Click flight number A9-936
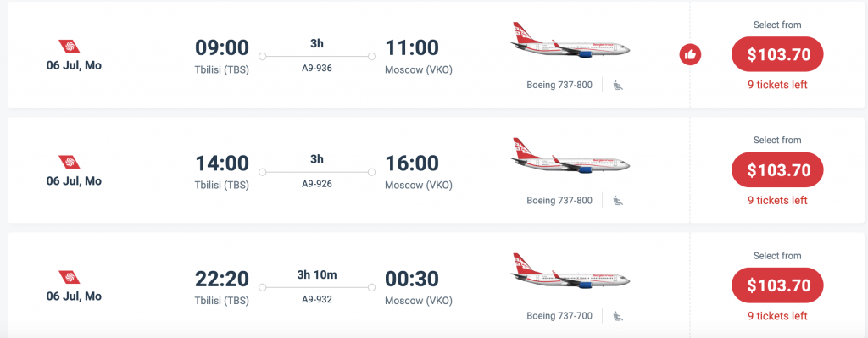This screenshot has width=868, height=338. coord(317,69)
